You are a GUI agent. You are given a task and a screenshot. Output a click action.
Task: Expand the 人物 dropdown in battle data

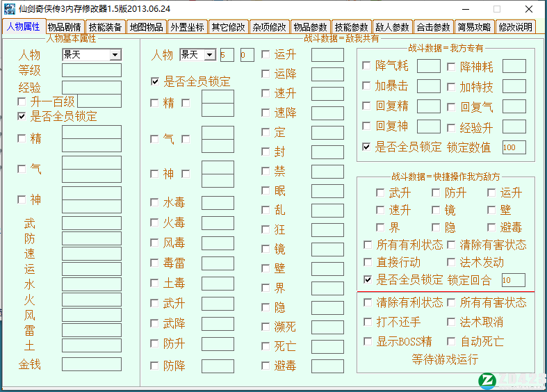click(210, 55)
